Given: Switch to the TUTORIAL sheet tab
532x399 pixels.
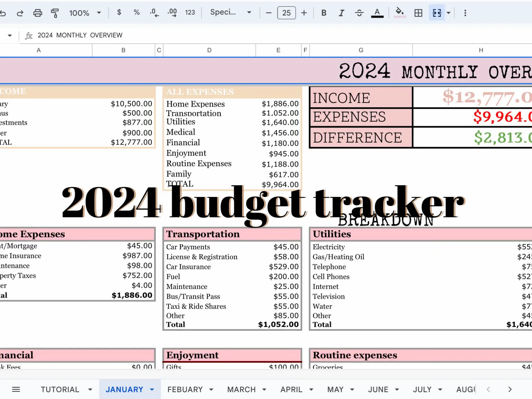Looking at the screenshot, I should click(60, 389).
